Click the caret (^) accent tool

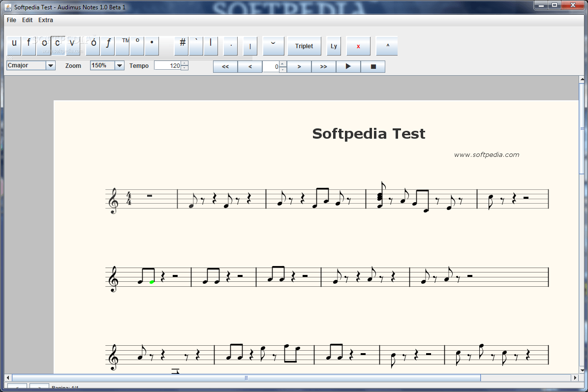[387, 46]
